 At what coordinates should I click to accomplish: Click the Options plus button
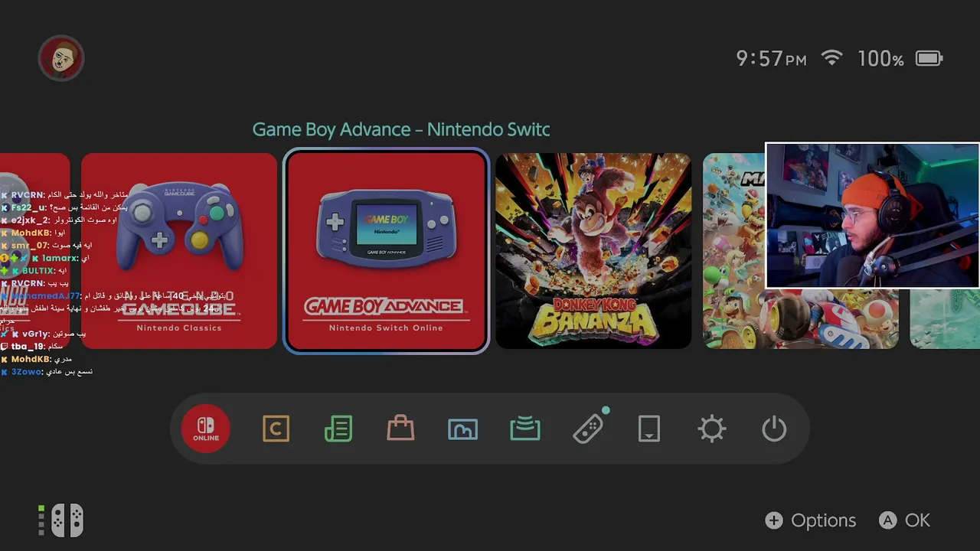tap(811, 520)
